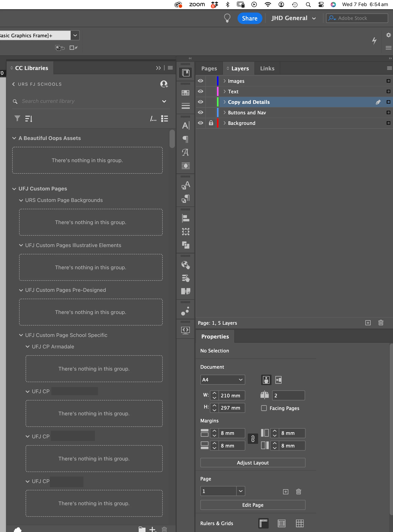The width and height of the screenshot is (393, 532).
Task: Switch library to list view icon
Action: point(164,118)
